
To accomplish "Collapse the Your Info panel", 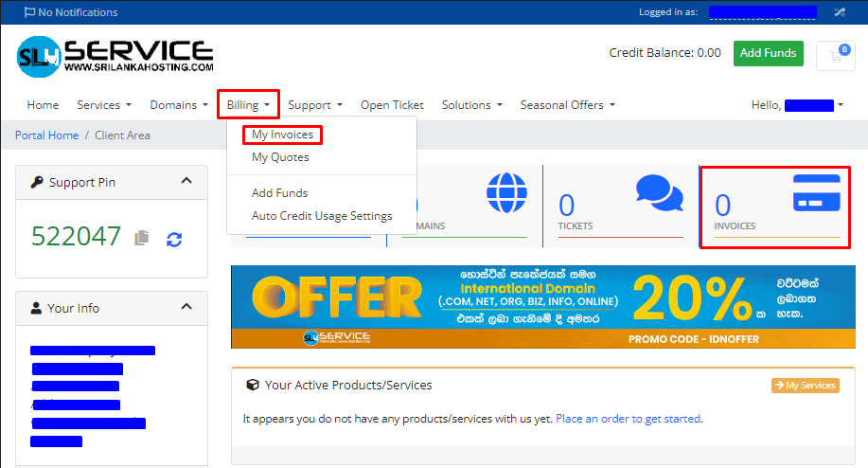I will 186,307.
